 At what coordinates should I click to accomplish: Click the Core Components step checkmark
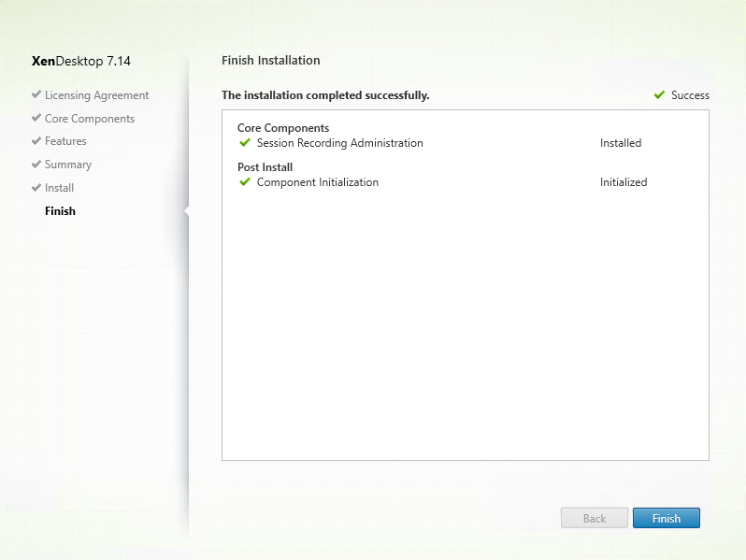pyautogui.click(x=36, y=119)
